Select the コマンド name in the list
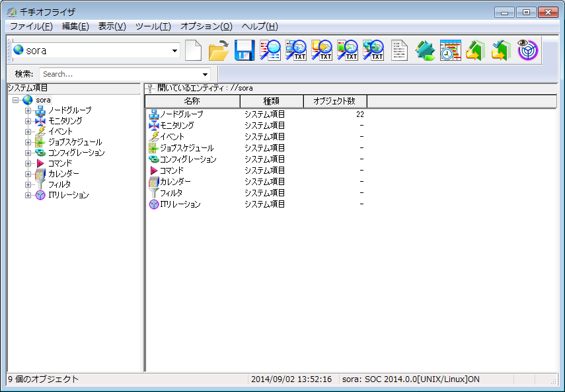 click(172, 171)
